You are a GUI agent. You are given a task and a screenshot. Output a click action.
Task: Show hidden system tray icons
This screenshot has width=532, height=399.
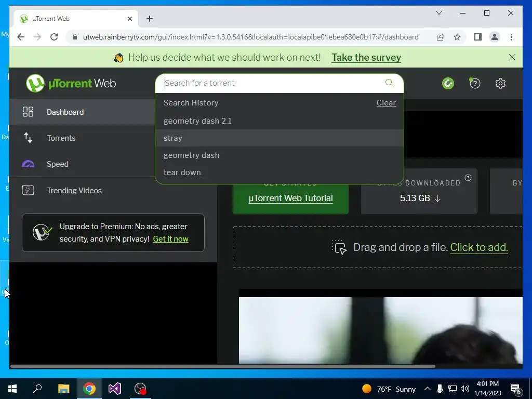(428, 389)
